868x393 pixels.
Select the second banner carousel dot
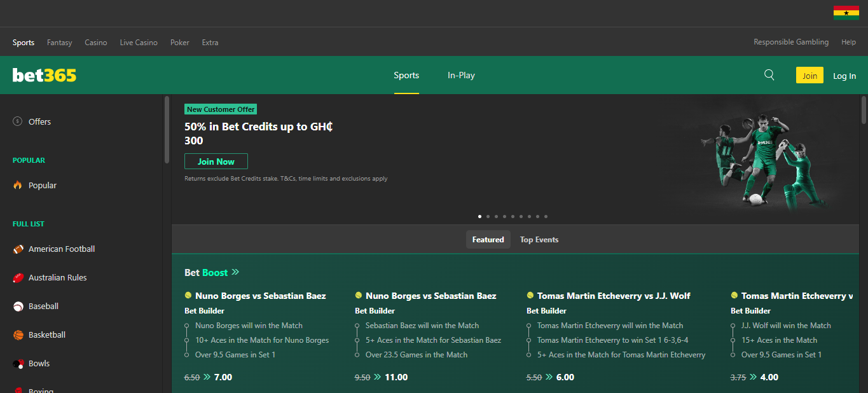click(488, 216)
